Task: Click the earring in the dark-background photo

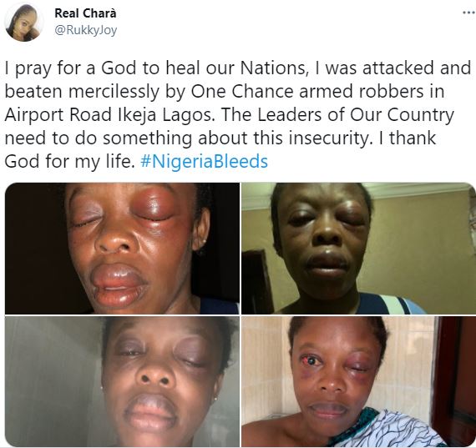Action: point(204,241)
